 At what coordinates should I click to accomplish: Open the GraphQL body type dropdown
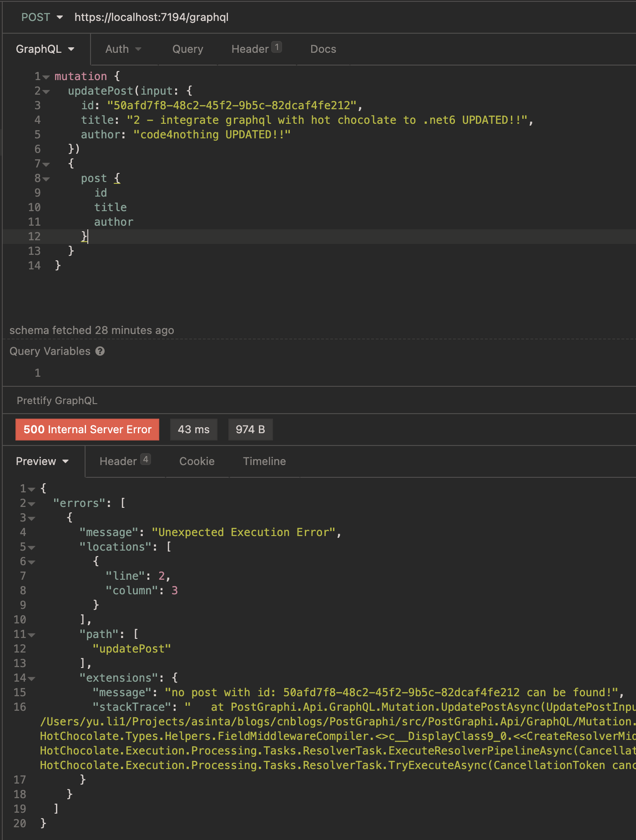[45, 49]
